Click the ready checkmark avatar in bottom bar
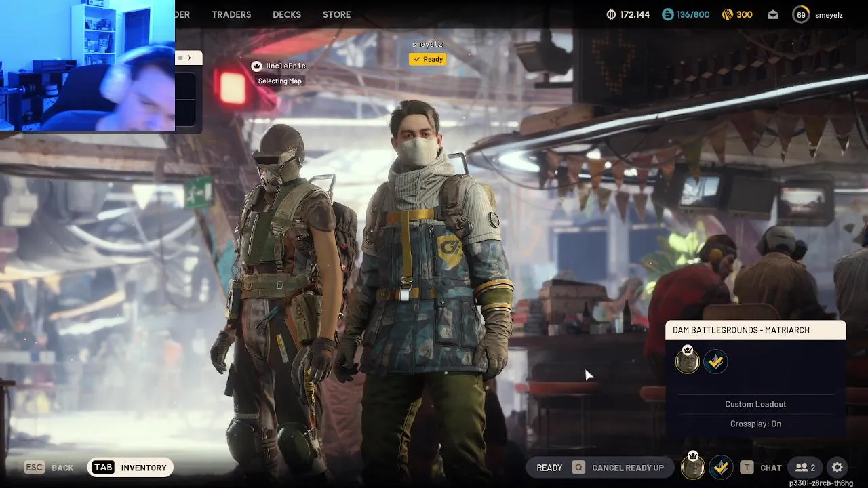The image size is (868, 488). click(x=721, y=467)
